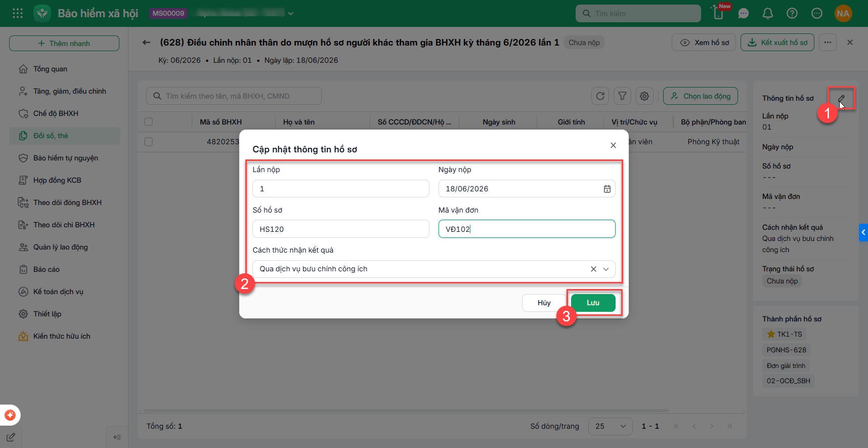Click the Mã vận đơn field

pyautogui.click(x=527, y=229)
